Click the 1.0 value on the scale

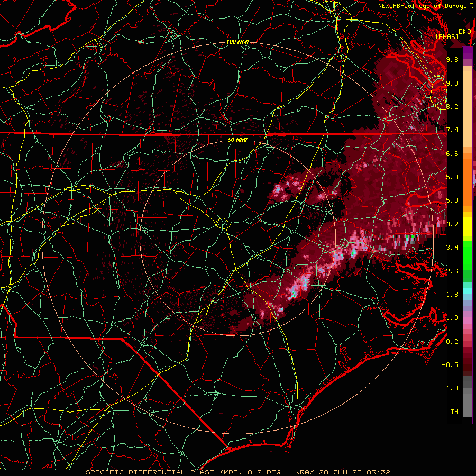pos(452,318)
